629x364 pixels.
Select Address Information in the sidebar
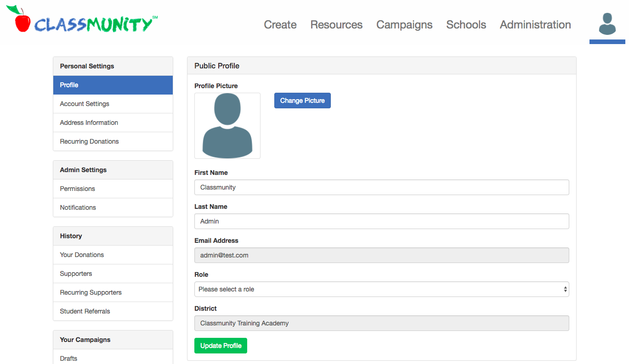point(89,122)
